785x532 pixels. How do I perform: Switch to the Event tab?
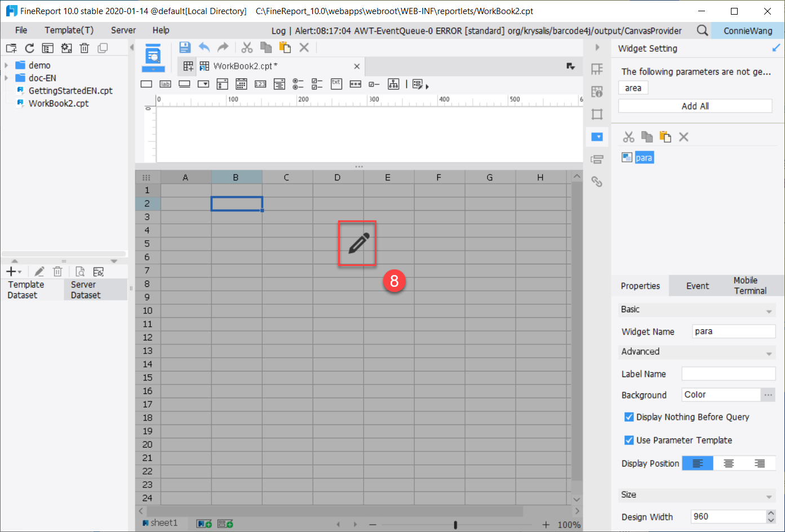pyautogui.click(x=697, y=286)
